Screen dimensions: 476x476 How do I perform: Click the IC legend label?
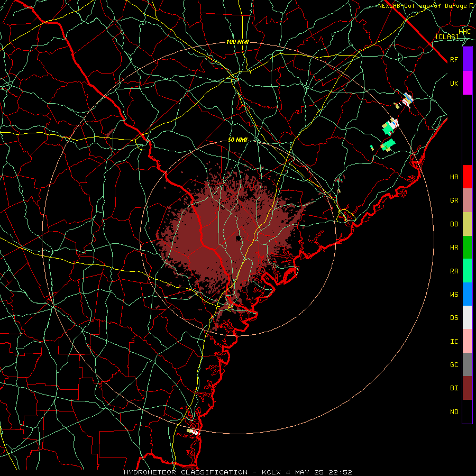click(454, 342)
